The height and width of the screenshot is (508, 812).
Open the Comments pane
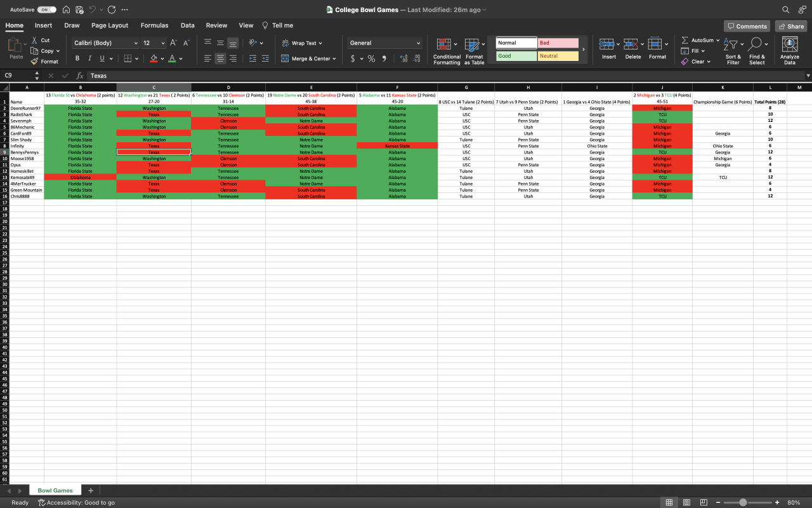click(747, 26)
